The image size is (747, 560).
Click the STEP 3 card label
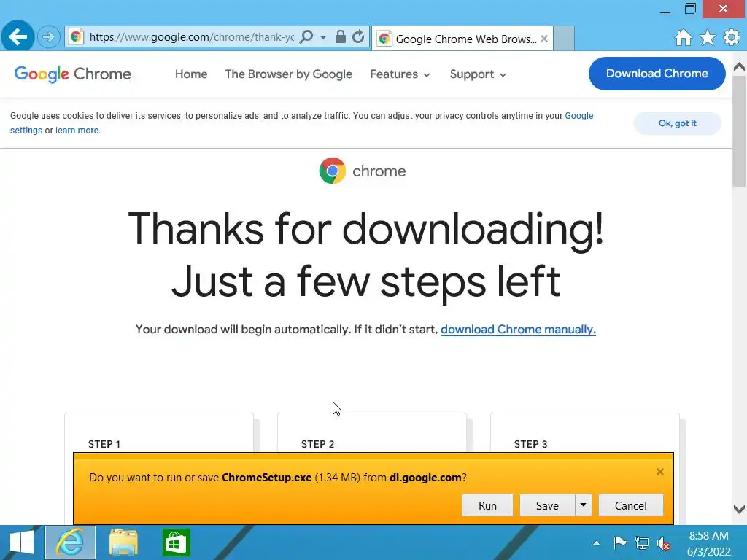click(531, 444)
